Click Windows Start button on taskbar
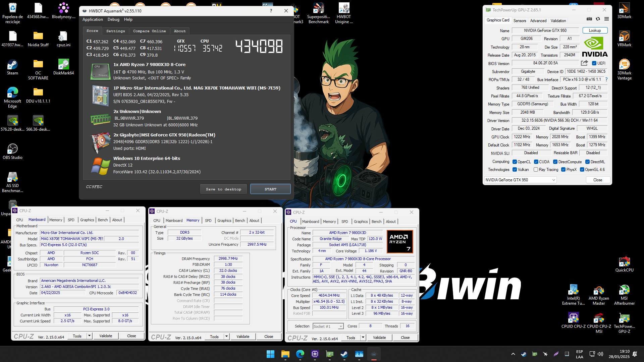The image size is (644, 362). coord(270,354)
